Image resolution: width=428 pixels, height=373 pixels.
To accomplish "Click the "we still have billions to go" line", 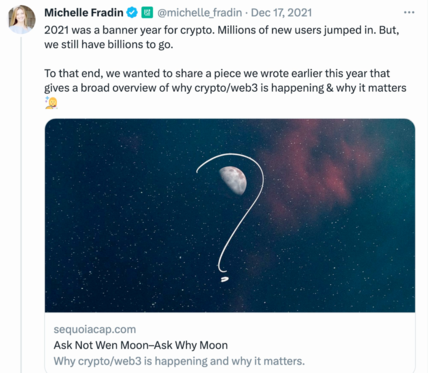I will point(109,44).
